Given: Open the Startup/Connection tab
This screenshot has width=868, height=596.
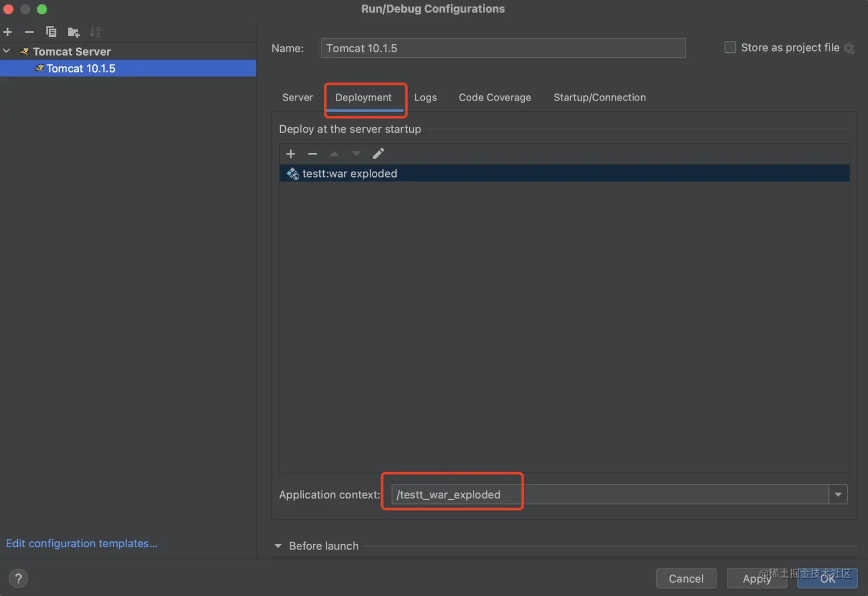Looking at the screenshot, I should 599,98.
